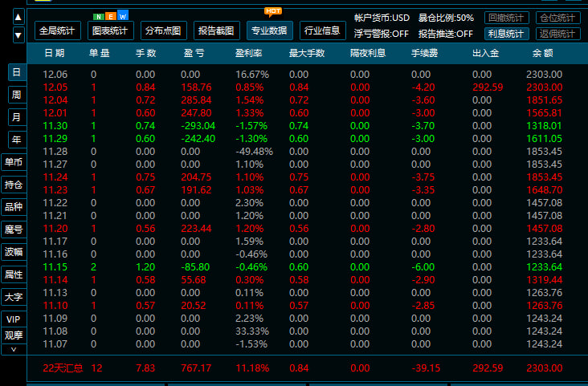The height and width of the screenshot is (386, 588).
Task: Expand sidebar with bottom chevron
Action: pos(14,350)
